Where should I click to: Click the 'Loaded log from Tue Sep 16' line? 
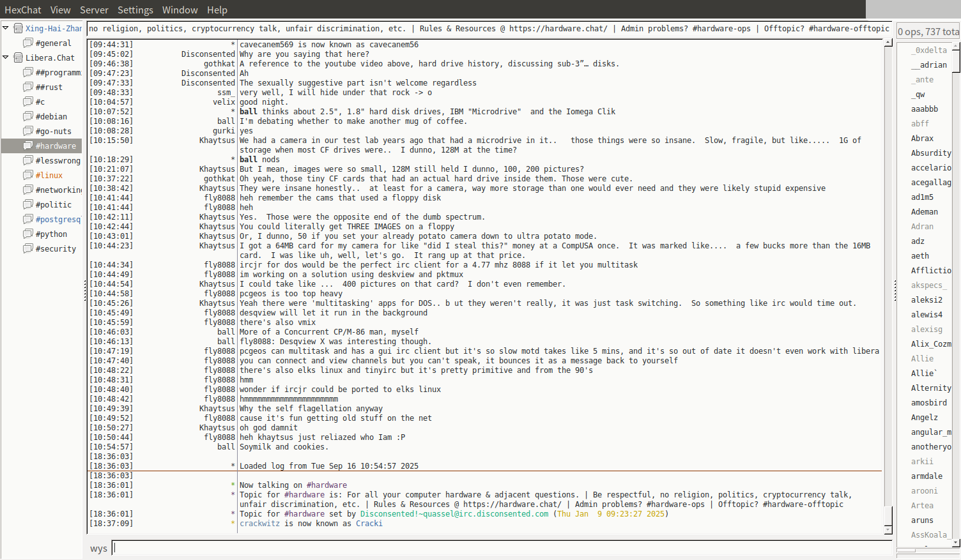(x=329, y=466)
